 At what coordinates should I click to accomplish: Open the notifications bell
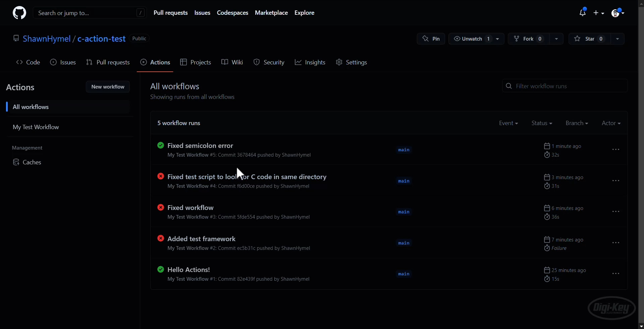[583, 13]
